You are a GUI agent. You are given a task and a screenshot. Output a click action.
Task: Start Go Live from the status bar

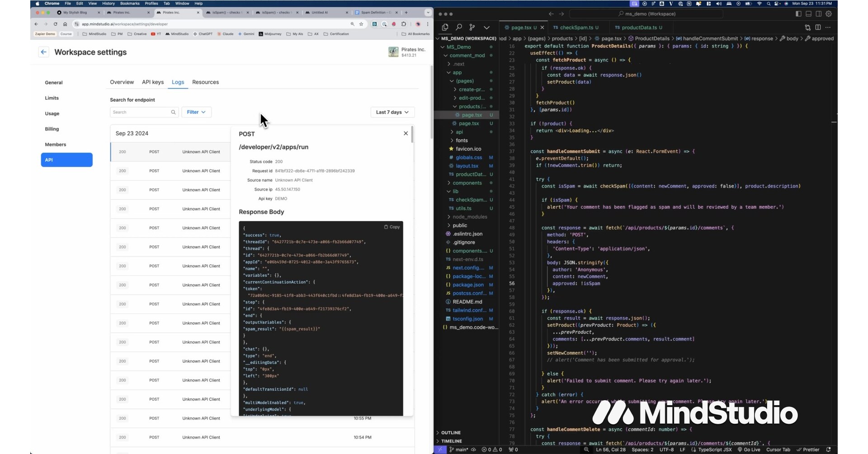[x=749, y=450]
